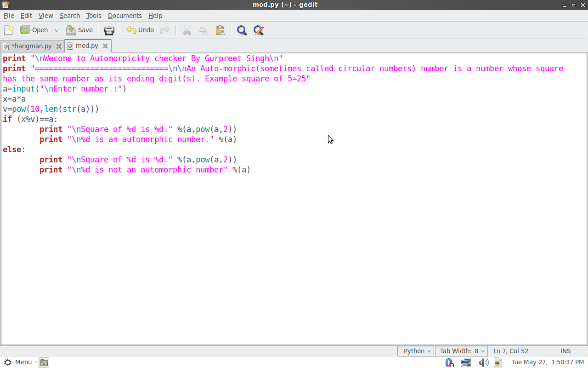Viewport: 588px width, 368px height.
Task: Click the Open file toolbar button
Action: pos(34,30)
